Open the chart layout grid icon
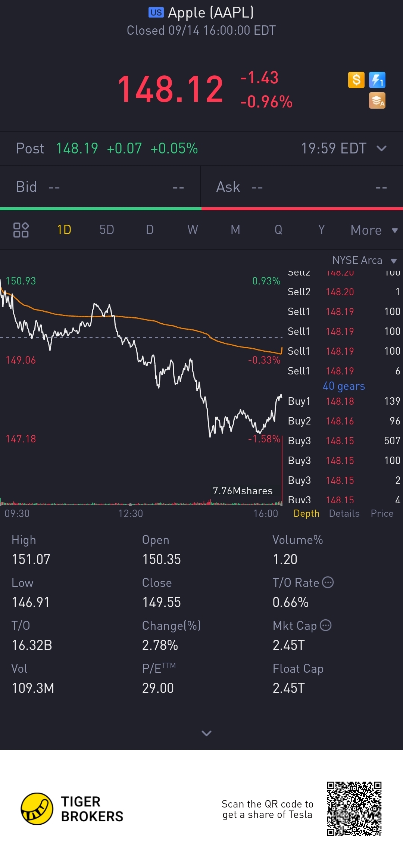The width and height of the screenshot is (403, 868). coord(21,230)
